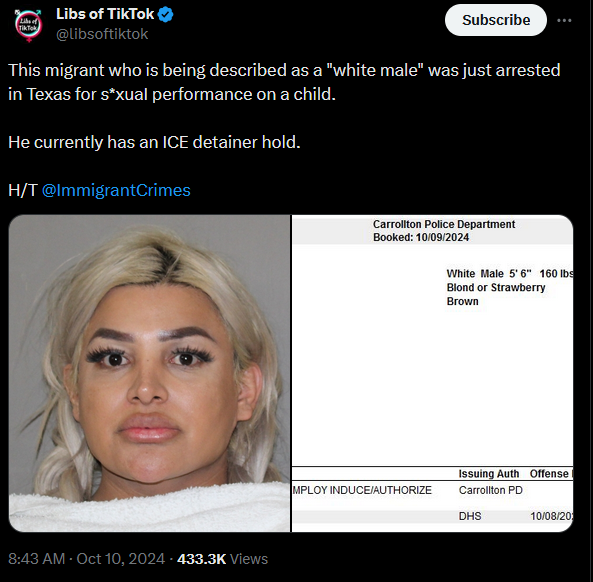Click the Carrollton PD table cell
Image resolution: width=593 pixels, height=582 pixels.
[491, 490]
